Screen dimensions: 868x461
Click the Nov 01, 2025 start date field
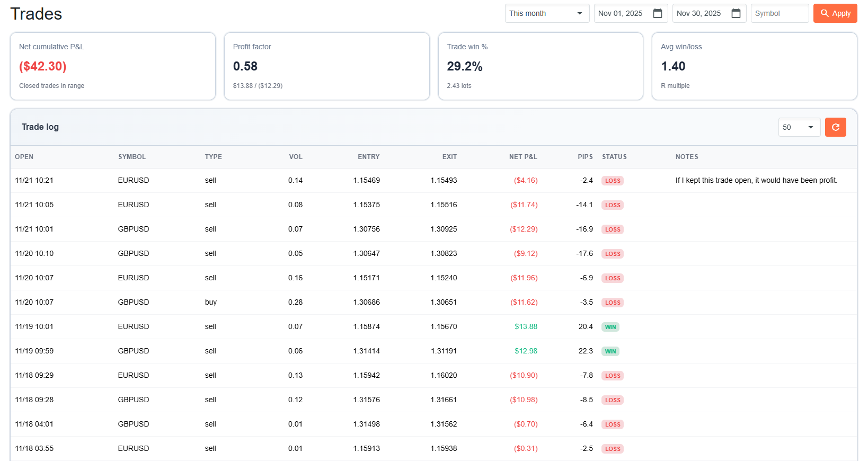pyautogui.click(x=621, y=13)
